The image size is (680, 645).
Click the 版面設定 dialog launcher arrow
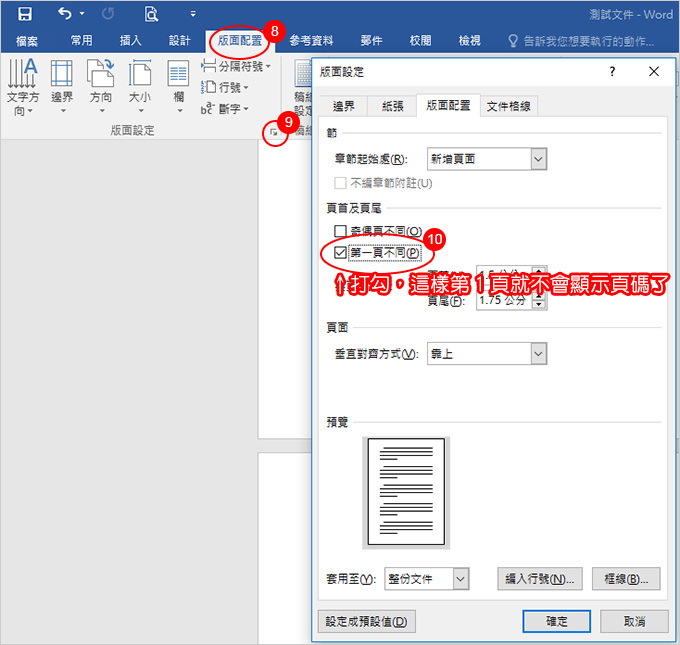pos(274,132)
